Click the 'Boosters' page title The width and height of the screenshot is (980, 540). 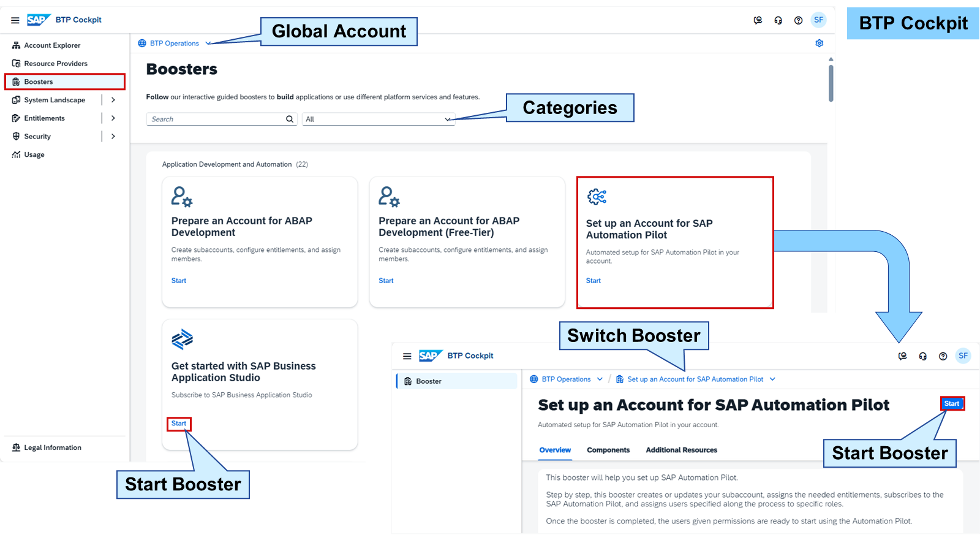(182, 69)
